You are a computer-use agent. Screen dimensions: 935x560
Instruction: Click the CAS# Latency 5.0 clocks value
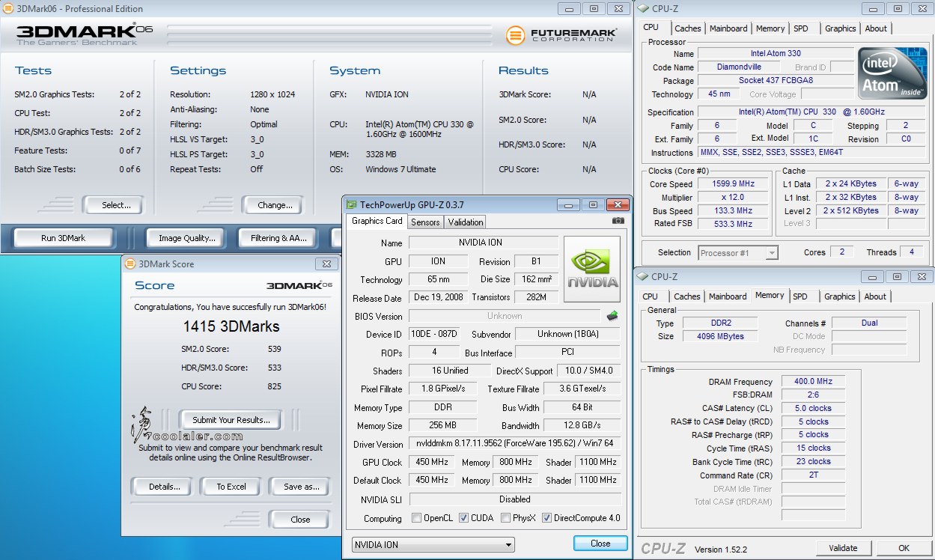pos(813,409)
